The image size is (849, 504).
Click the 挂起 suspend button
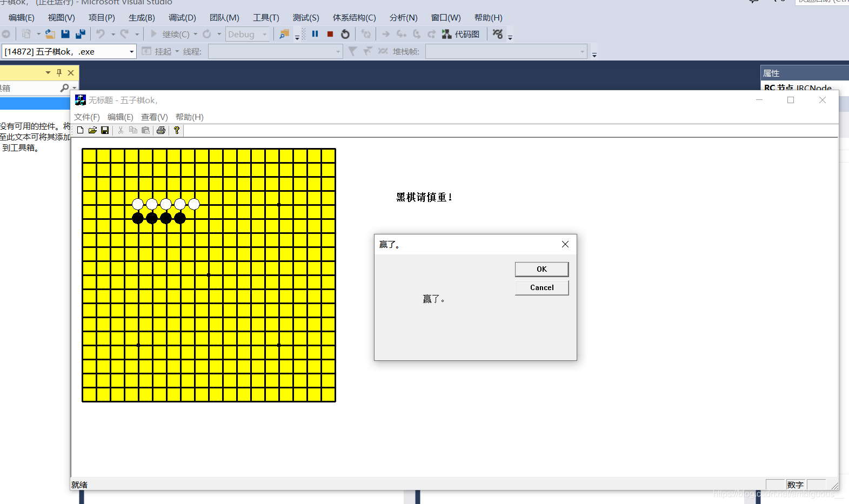[157, 51]
